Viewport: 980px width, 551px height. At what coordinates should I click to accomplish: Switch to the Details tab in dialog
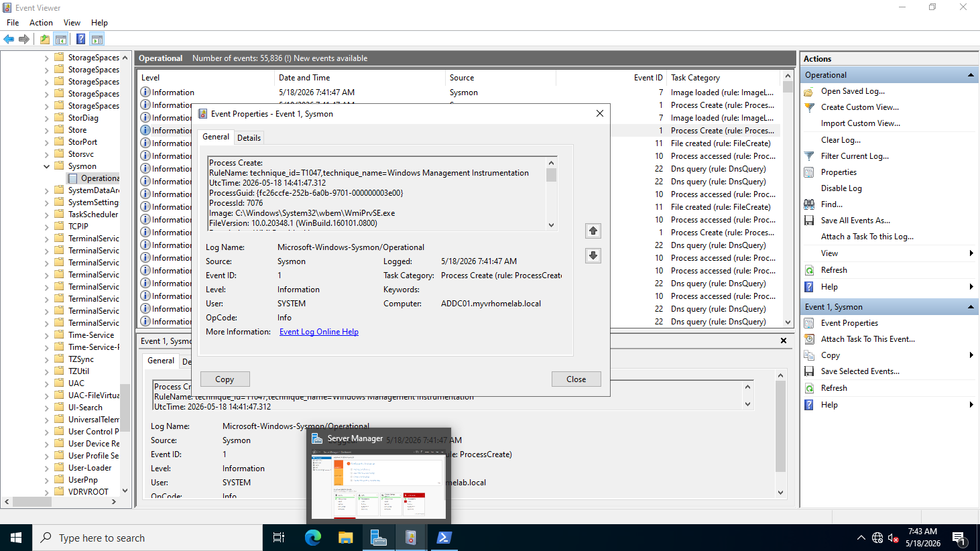coord(249,138)
